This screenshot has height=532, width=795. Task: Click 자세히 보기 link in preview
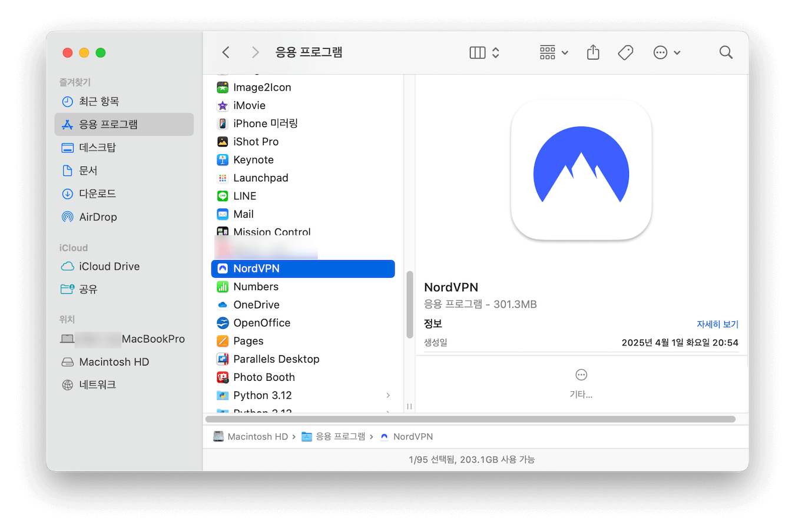717,324
